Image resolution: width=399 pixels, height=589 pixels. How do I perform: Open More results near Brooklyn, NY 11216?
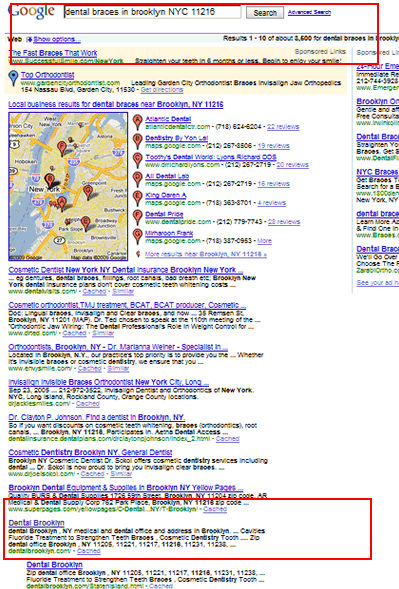[x=206, y=254]
